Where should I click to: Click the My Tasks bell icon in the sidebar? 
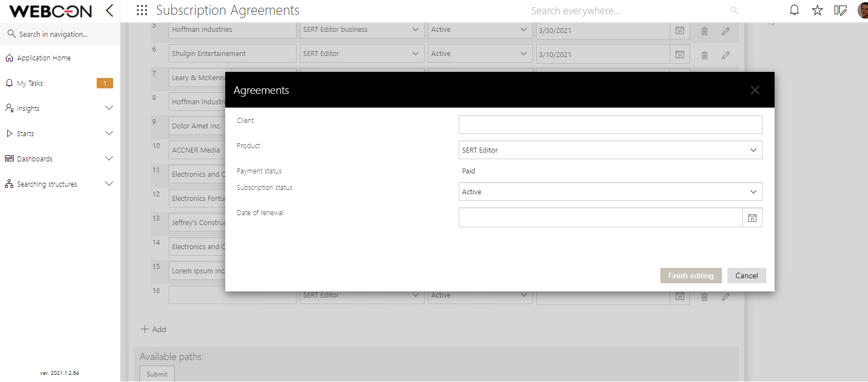click(9, 83)
